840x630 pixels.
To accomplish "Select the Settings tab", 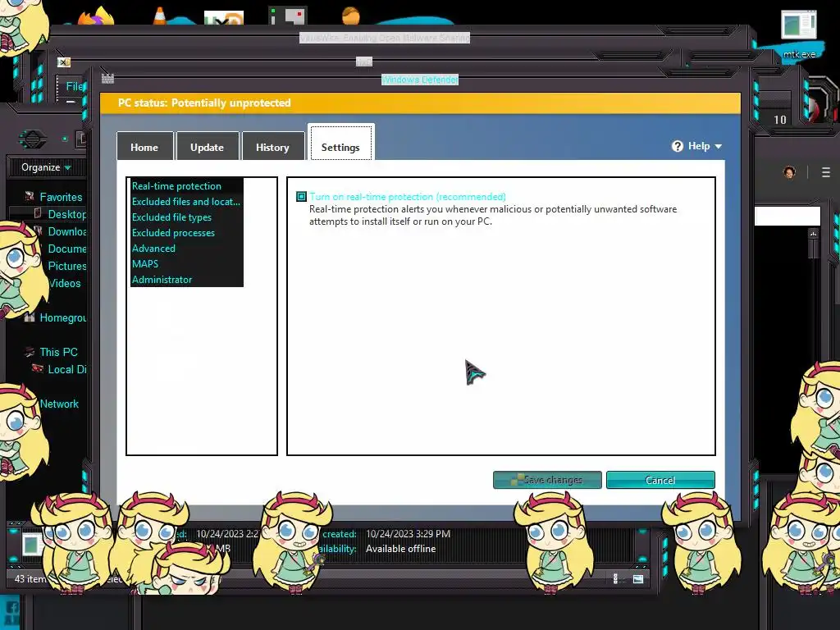I will coord(340,143).
